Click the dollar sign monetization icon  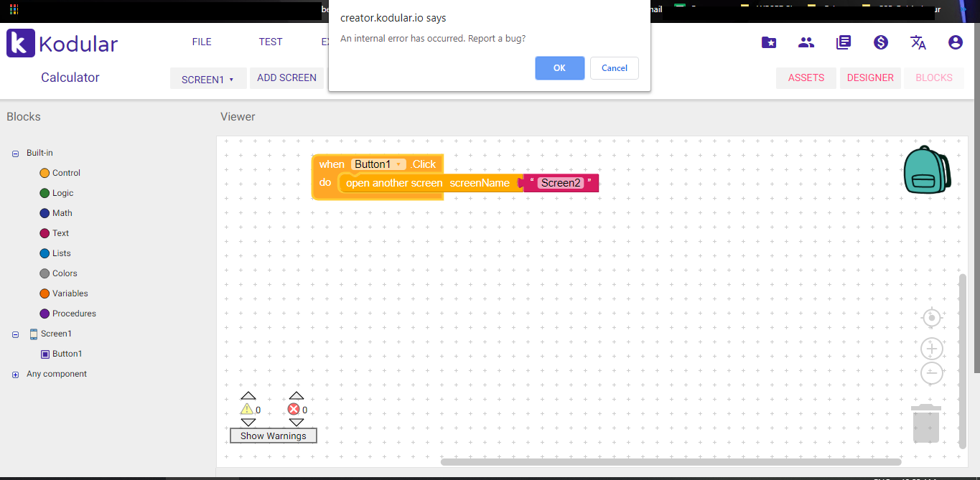[881, 42]
